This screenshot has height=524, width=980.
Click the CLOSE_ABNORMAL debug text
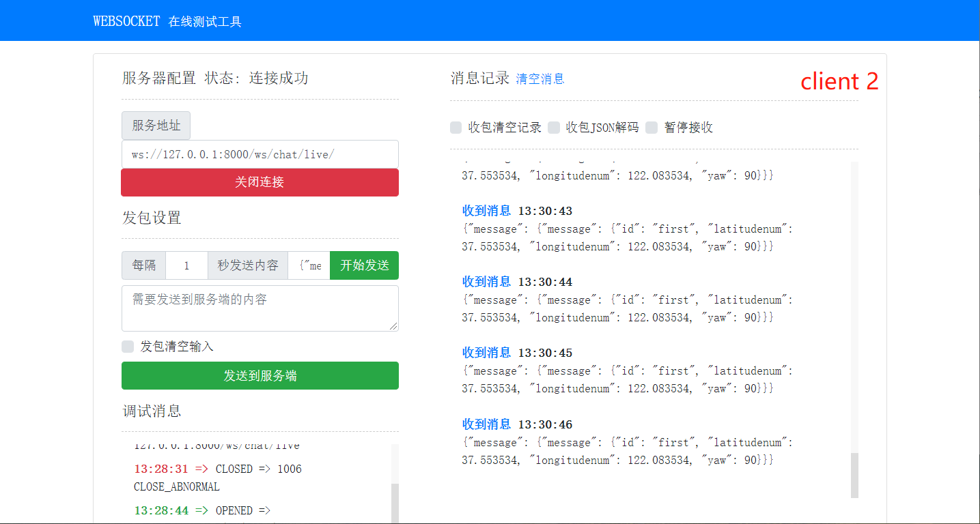177,487
